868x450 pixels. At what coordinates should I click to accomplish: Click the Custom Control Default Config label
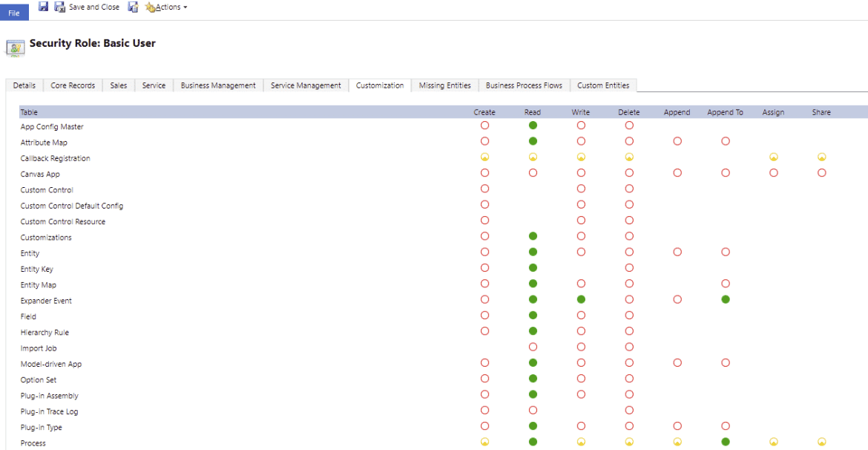pyautogui.click(x=72, y=206)
